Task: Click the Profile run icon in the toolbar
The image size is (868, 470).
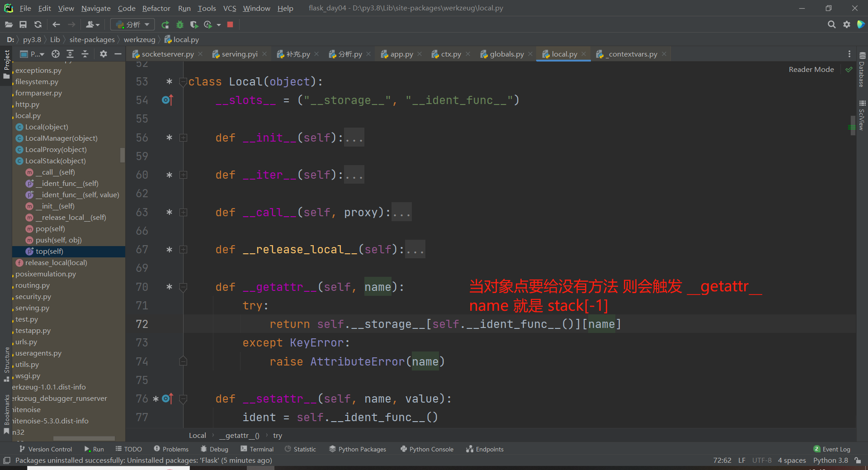Action: (208, 24)
